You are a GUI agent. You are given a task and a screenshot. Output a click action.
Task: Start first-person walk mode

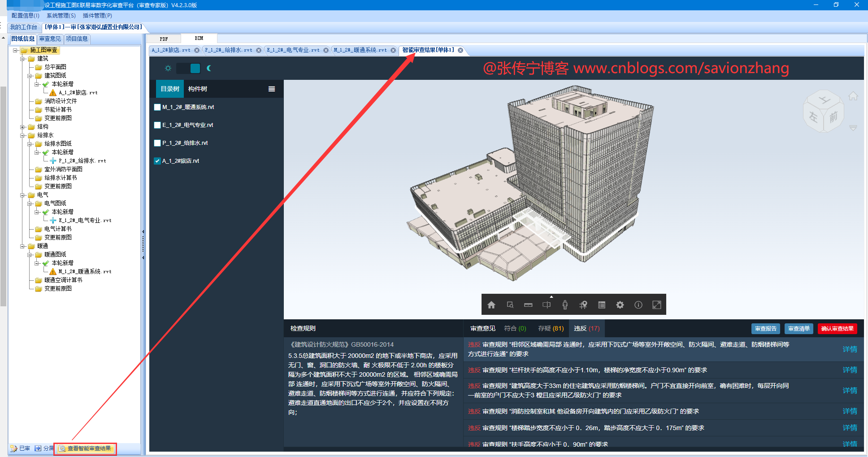pos(565,305)
